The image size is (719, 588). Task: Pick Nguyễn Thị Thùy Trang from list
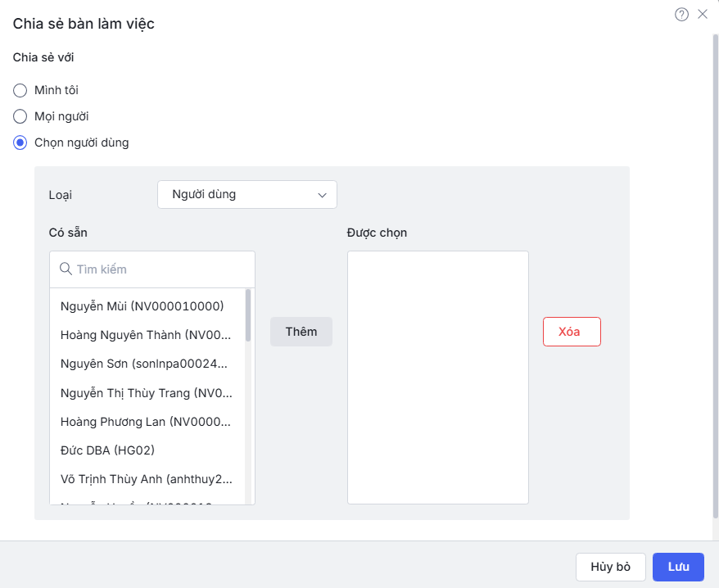[146, 393]
